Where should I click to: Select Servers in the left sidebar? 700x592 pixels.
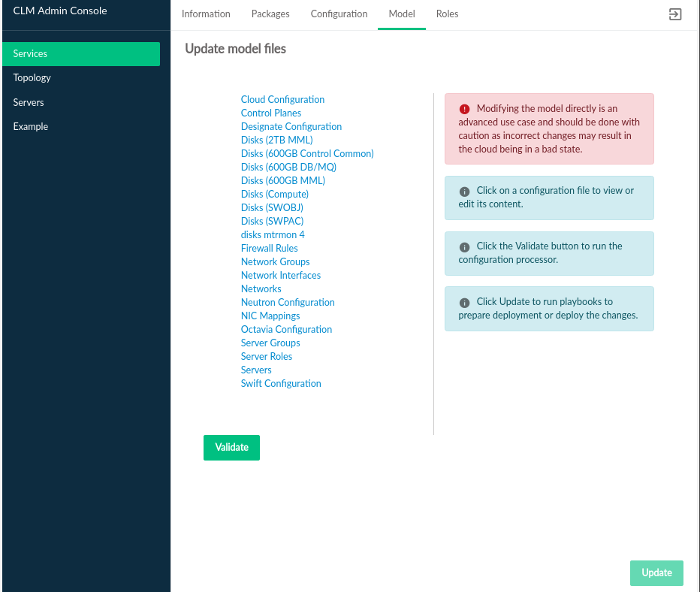tap(29, 102)
